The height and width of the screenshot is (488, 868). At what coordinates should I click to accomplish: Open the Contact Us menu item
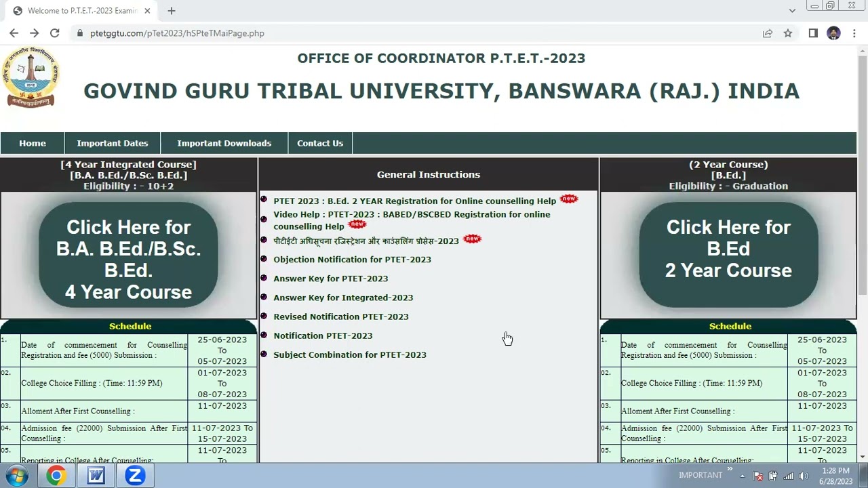[320, 143]
